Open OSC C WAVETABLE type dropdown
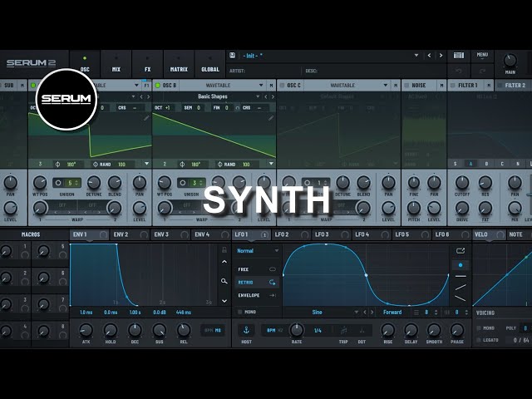532x399 pixels. click(x=386, y=85)
